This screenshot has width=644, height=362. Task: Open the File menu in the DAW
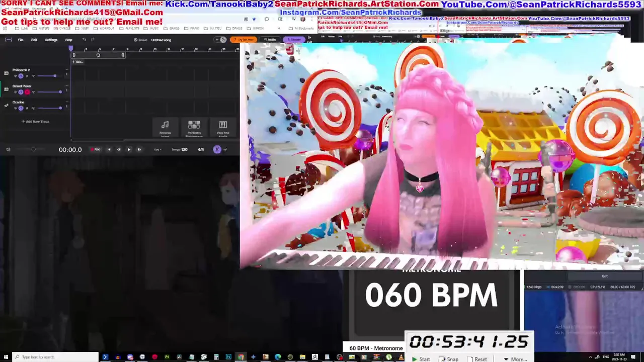coord(21,40)
